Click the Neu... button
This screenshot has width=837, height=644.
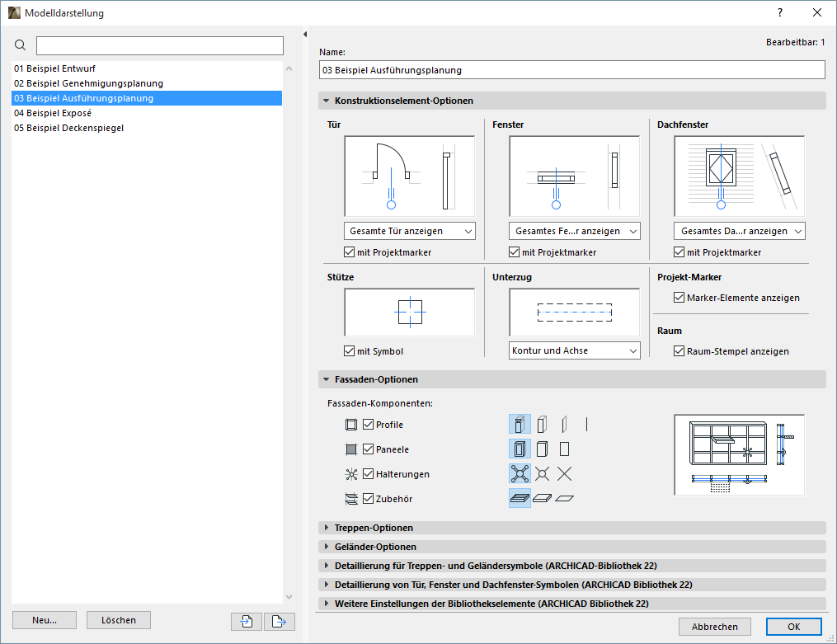click(44, 620)
